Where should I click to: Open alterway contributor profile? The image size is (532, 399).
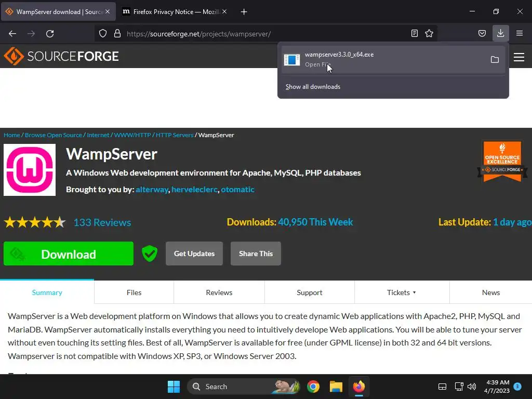(x=152, y=189)
